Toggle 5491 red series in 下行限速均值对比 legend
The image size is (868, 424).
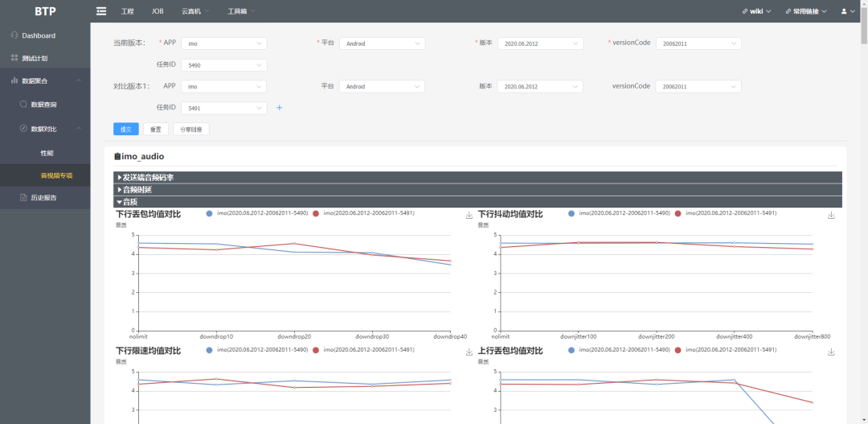(x=364, y=350)
